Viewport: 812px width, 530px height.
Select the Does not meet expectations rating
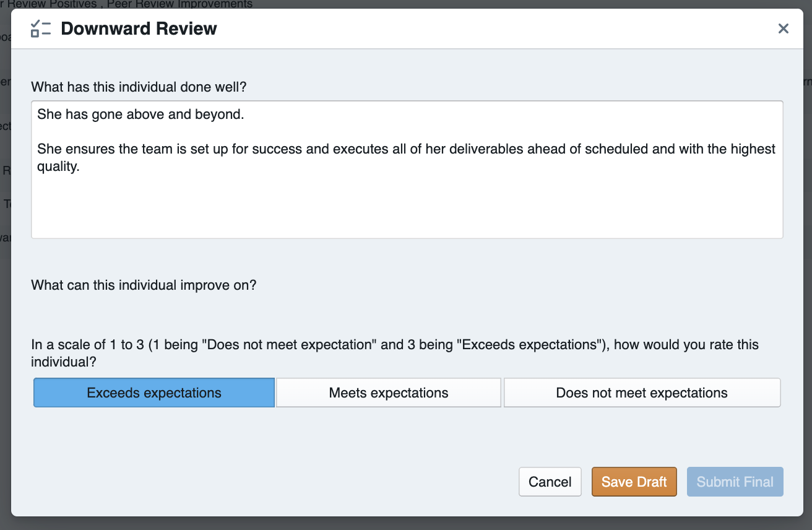(x=642, y=393)
